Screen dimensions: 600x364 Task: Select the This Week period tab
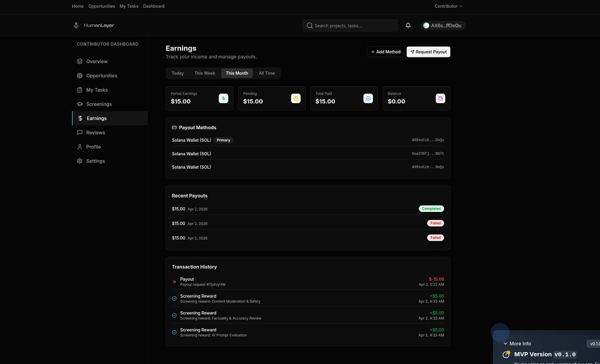click(x=204, y=73)
